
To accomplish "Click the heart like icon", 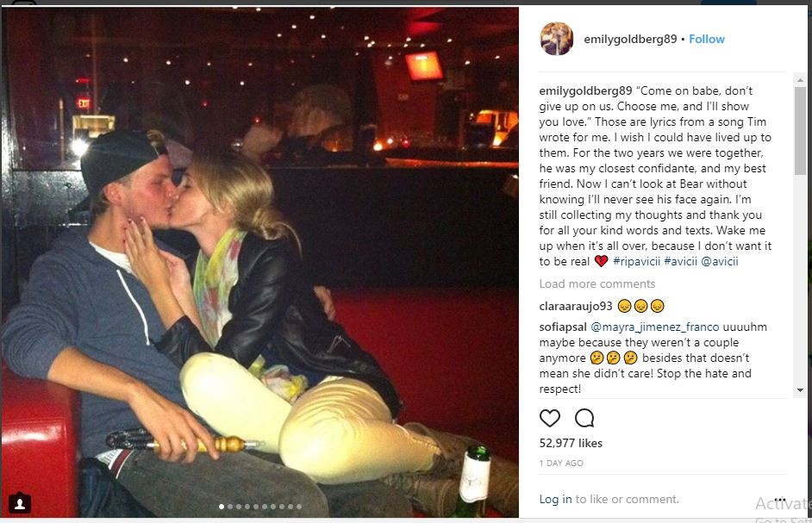I will [x=549, y=418].
